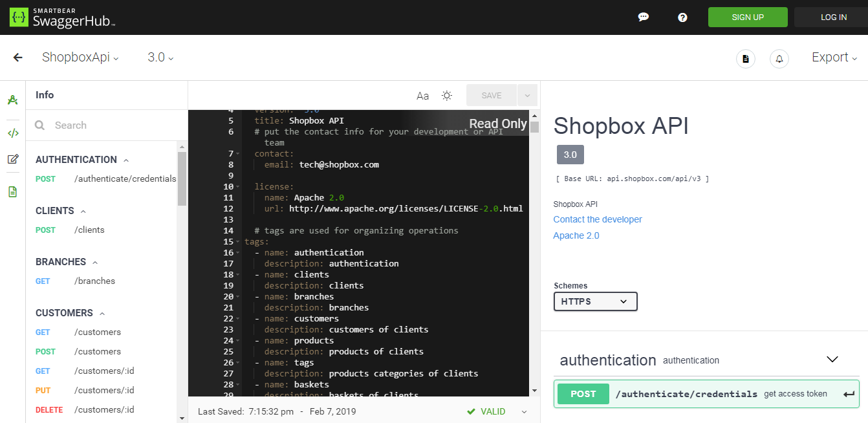The image size is (868, 423).
Task: Select the Info navigation item
Action: pyautogui.click(x=45, y=94)
